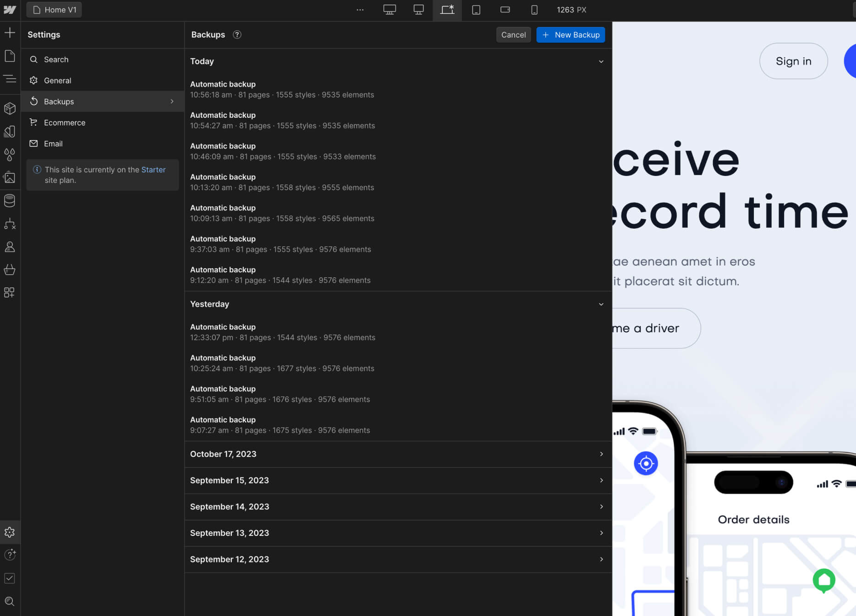Expand September 14, 2023 backups
This screenshot has width=856, height=616.
pos(398,507)
